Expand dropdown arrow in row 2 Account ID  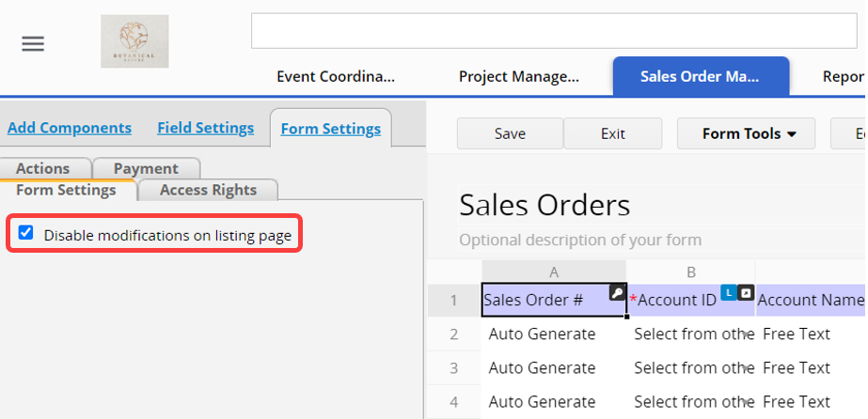(748, 334)
